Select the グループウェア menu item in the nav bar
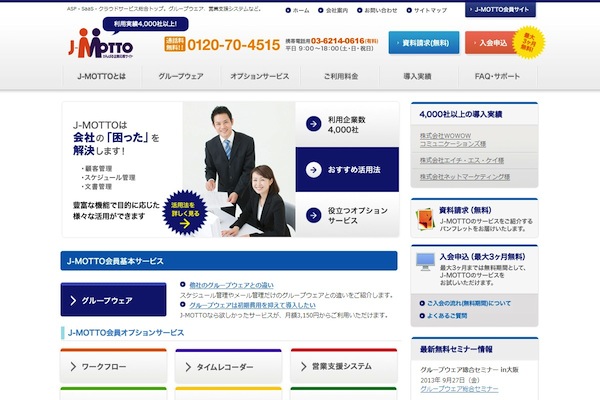The width and height of the screenshot is (600, 400). (181, 77)
